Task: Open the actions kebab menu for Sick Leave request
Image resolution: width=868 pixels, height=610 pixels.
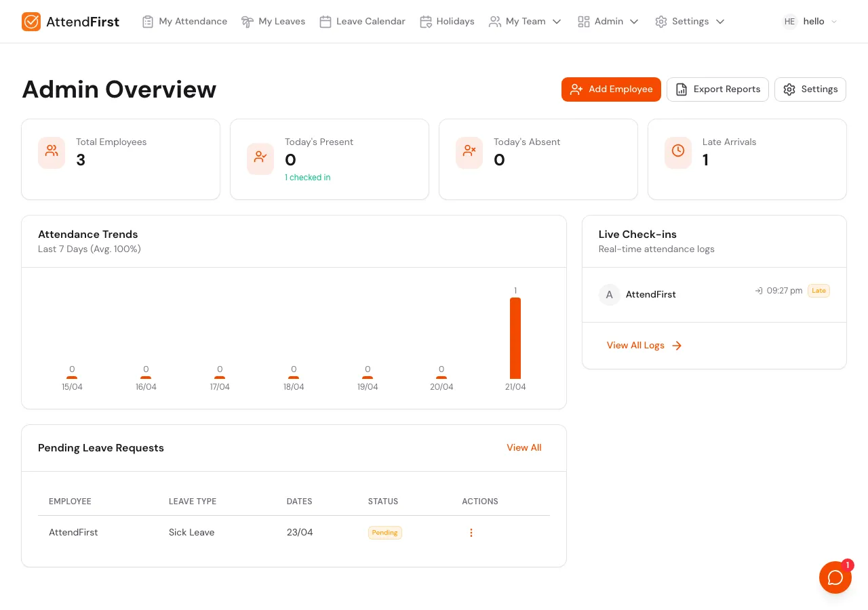Action: pyautogui.click(x=471, y=533)
